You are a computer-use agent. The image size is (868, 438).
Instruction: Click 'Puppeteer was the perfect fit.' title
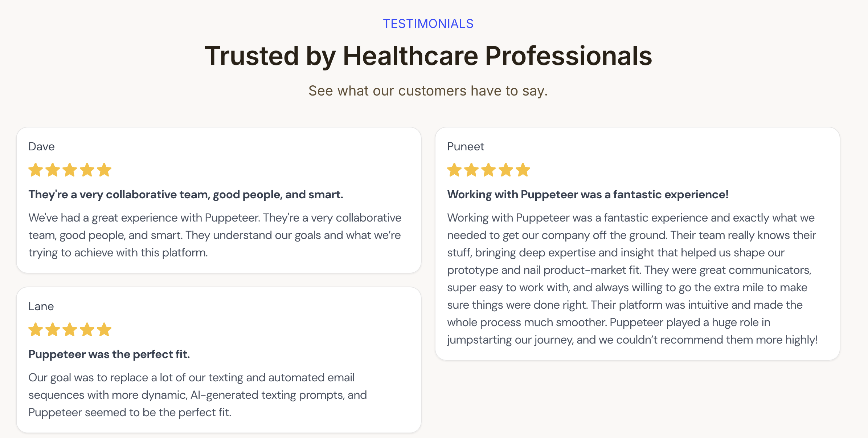109,354
